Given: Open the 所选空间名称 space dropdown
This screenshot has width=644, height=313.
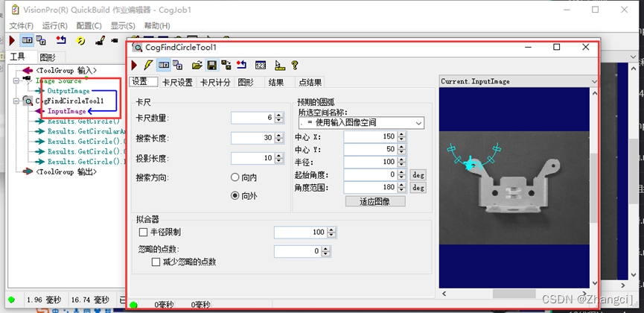Looking at the screenshot, I should pos(418,123).
